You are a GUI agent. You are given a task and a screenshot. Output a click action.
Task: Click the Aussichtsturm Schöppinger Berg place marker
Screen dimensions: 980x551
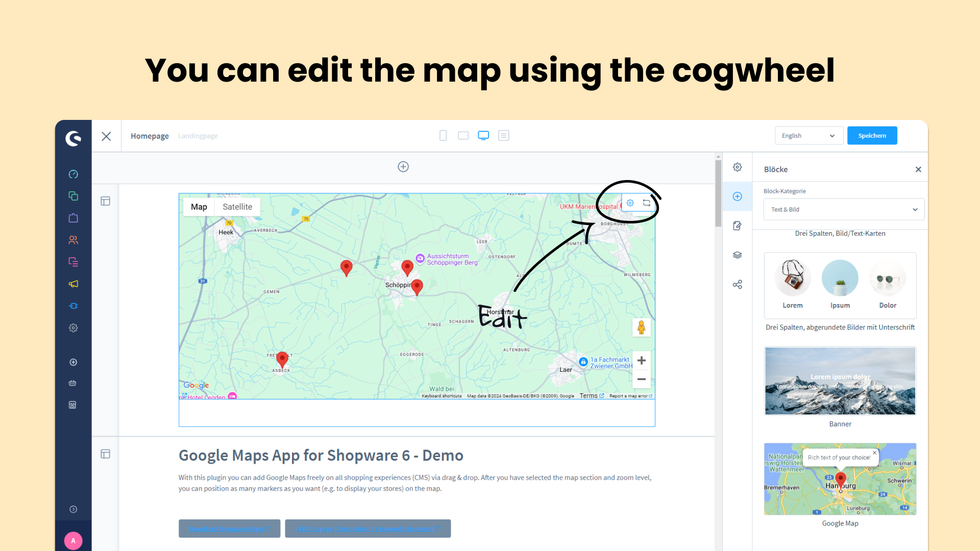point(420,259)
